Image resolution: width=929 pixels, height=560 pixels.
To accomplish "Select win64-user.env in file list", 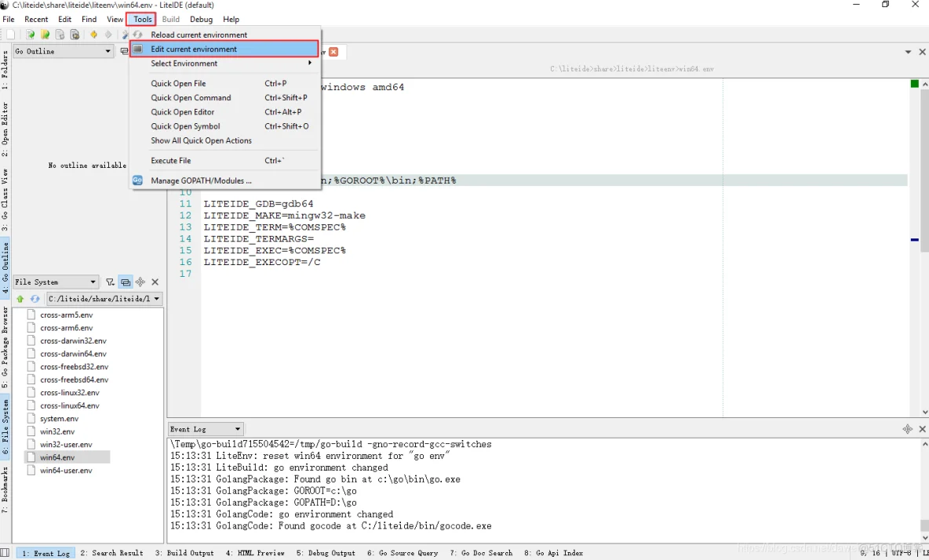I will tap(67, 471).
